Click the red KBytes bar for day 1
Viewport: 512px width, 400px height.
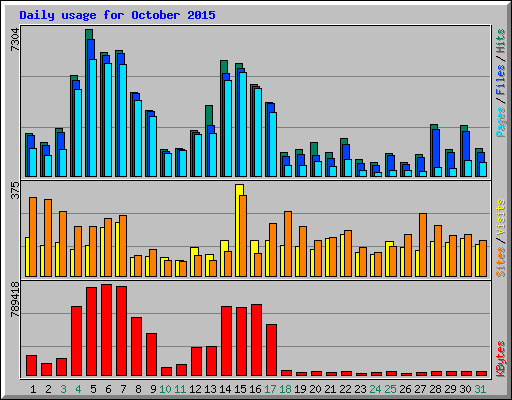pos(31,365)
